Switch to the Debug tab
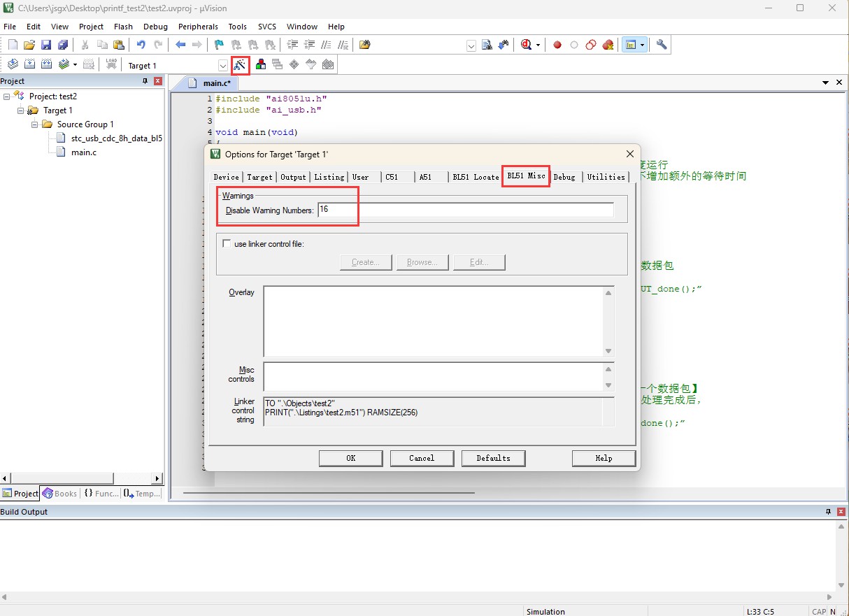This screenshot has height=616, width=849. [x=564, y=177]
